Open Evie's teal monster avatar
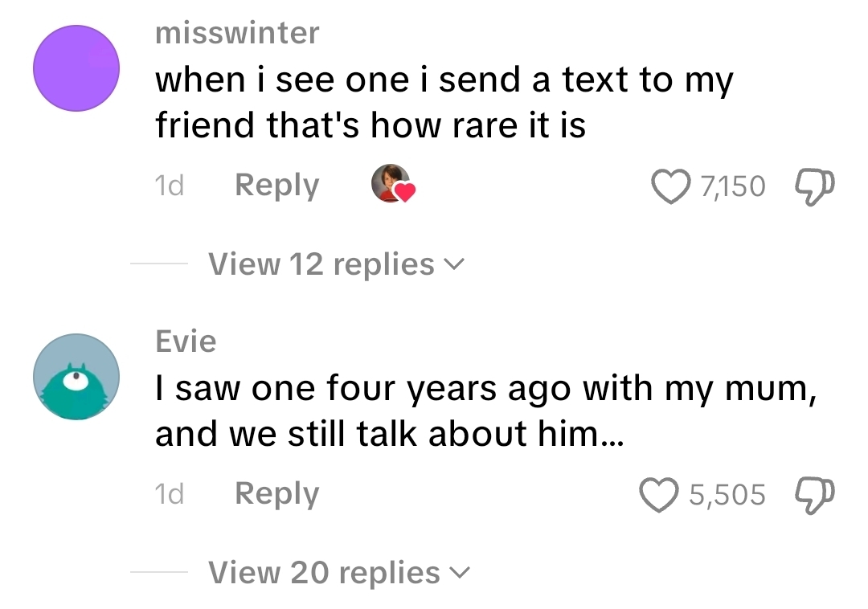The image size is (868, 609). (76, 377)
